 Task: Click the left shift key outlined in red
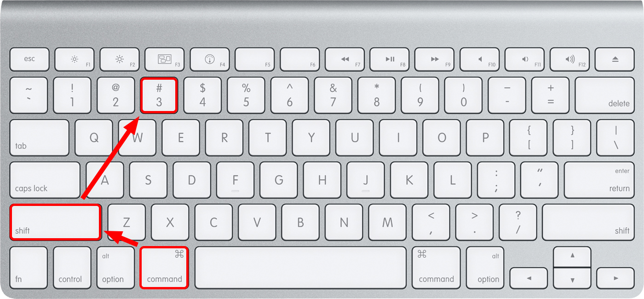click(x=55, y=222)
